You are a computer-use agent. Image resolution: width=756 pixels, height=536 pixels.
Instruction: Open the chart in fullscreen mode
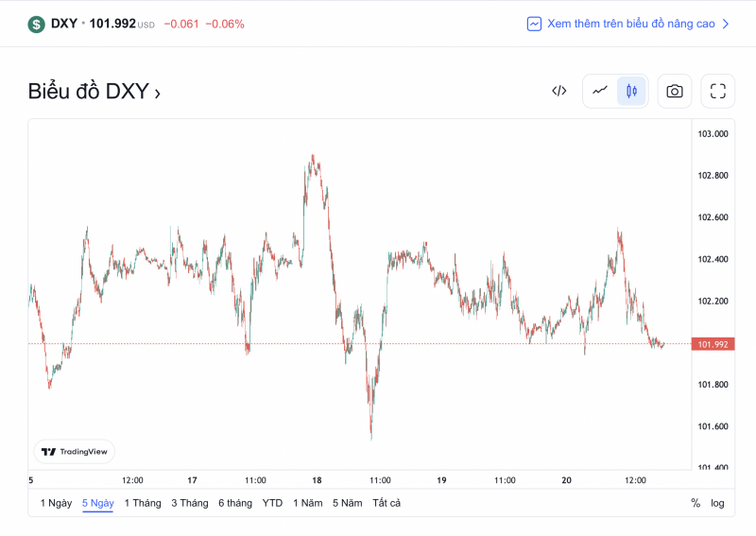(718, 91)
